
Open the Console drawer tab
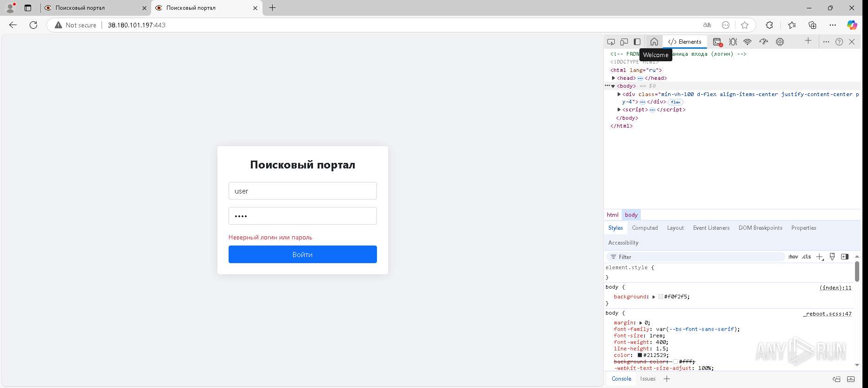click(621, 379)
